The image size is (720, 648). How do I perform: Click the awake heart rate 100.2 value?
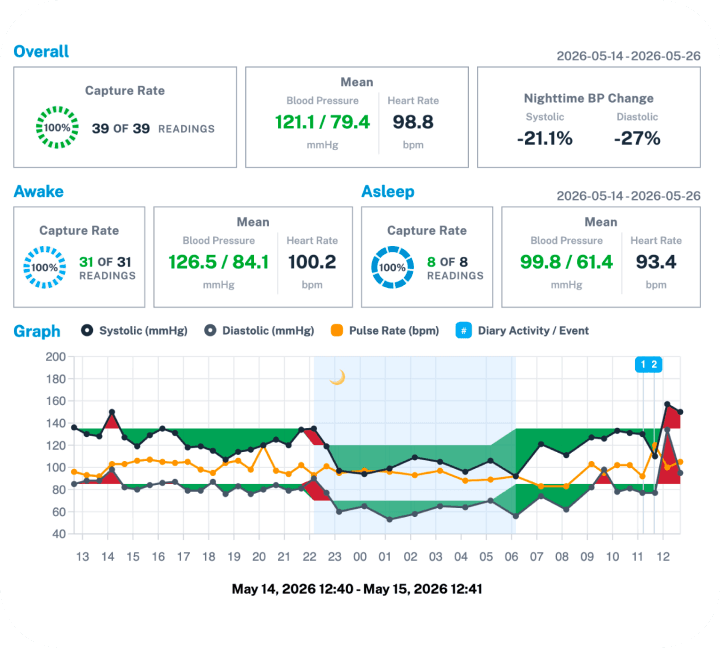point(312,262)
